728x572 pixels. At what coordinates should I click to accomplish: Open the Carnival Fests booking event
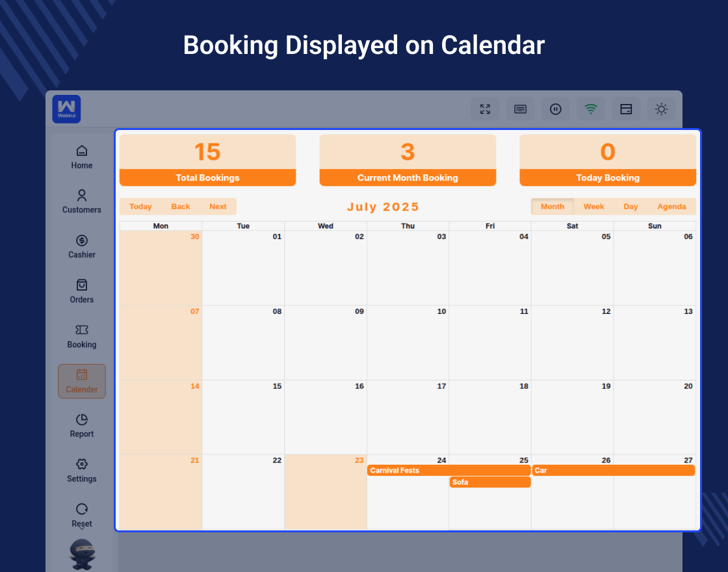[448, 471]
